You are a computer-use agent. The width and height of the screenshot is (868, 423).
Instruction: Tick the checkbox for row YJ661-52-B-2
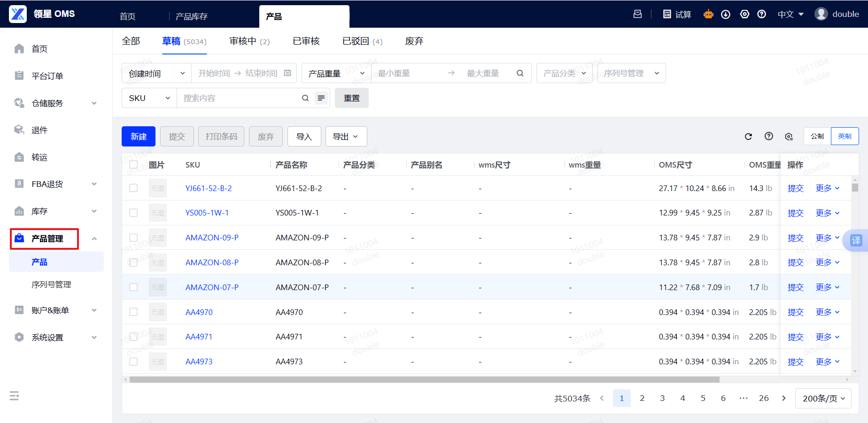tap(133, 188)
